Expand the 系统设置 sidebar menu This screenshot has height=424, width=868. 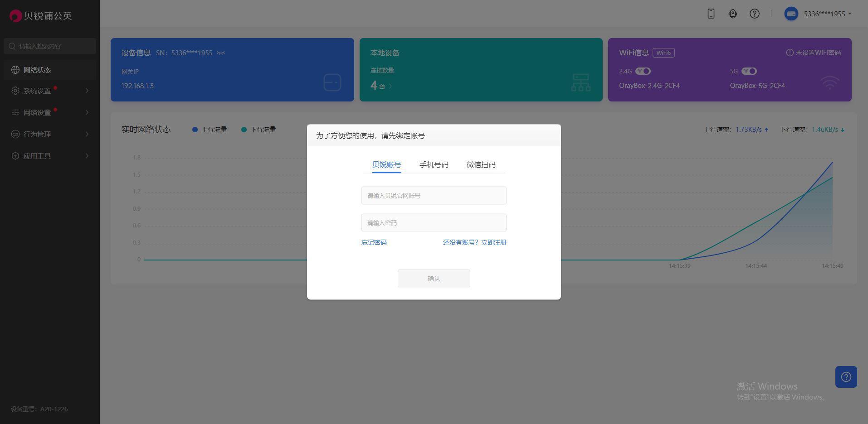click(x=15, y=91)
